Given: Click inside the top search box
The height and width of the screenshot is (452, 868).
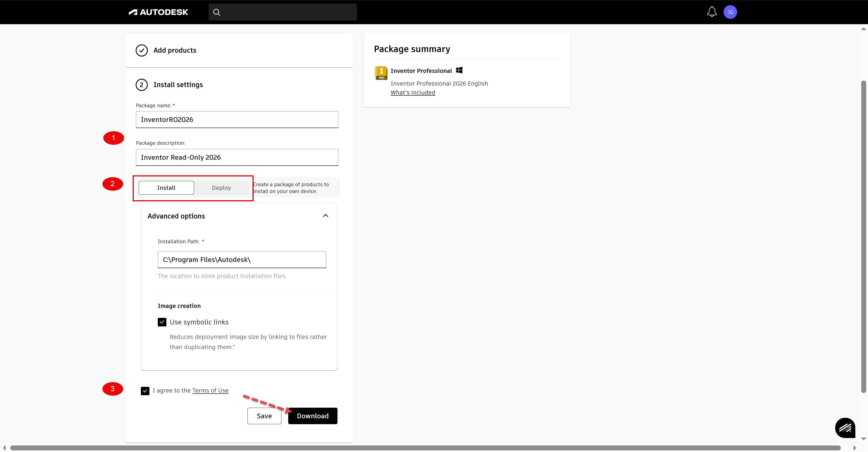Looking at the screenshot, I should 283,12.
